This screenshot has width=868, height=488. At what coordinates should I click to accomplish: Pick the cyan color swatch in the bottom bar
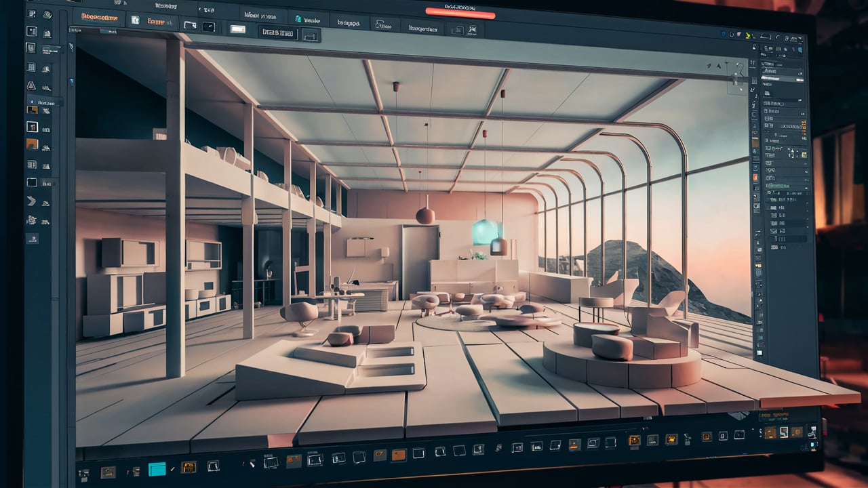click(157, 468)
